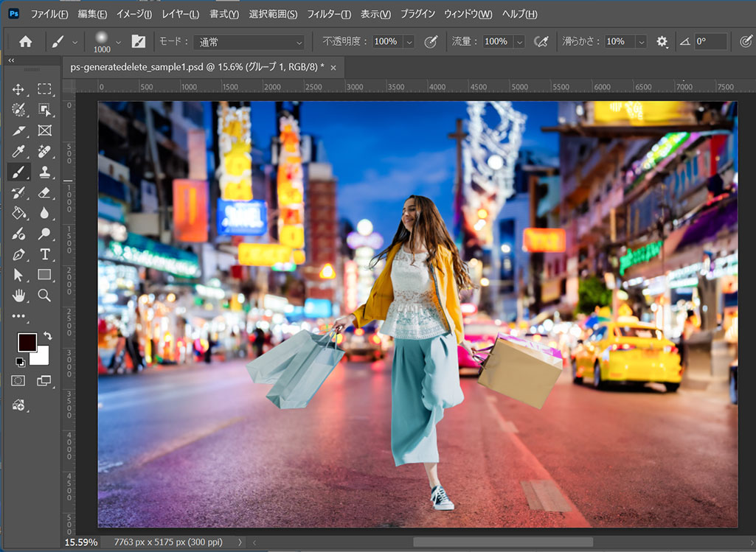Toggle the Brush Settings panel

click(x=139, y=41)
